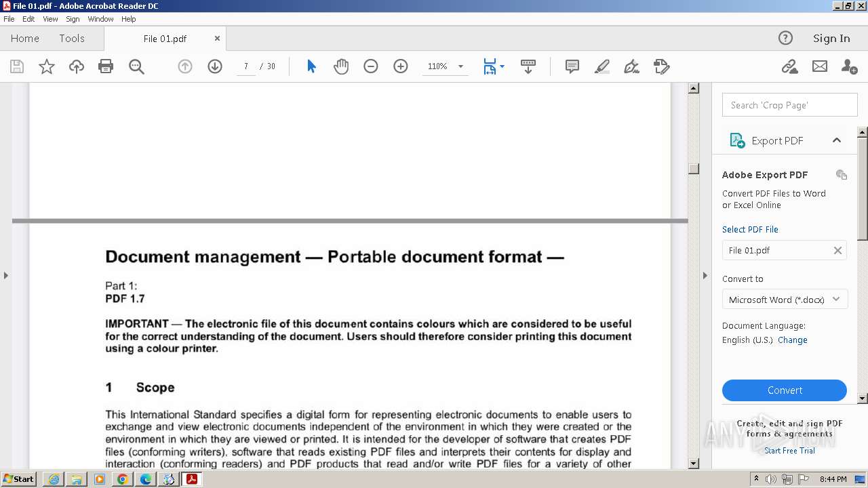Activate the Hand pan tool
Viewport: 868px width, 488px height.
coord(341,66)
